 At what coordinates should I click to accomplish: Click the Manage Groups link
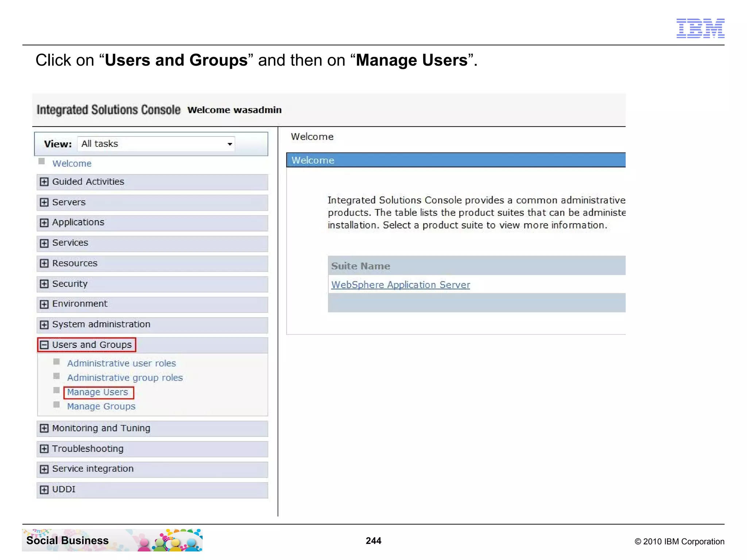coord(101,406)
